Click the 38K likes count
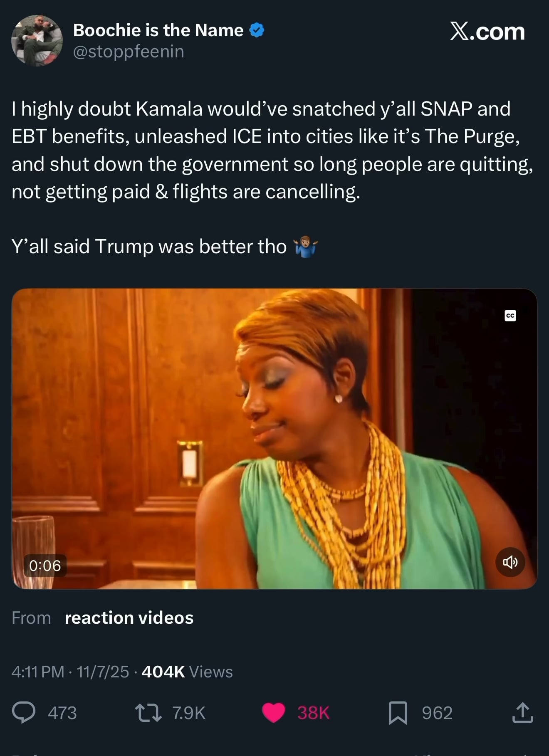Viewport: 549px width, 756px height. (313, 713)
